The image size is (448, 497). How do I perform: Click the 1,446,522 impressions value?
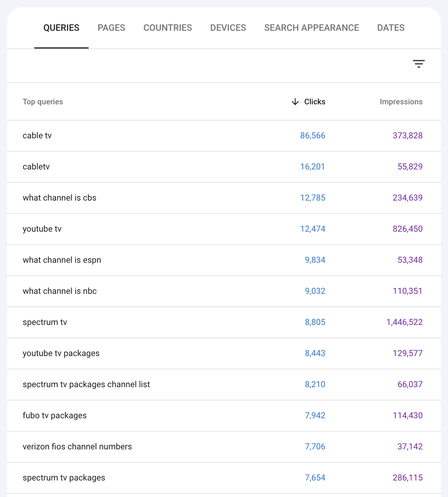pyautogui.click(x=405, y=322)
